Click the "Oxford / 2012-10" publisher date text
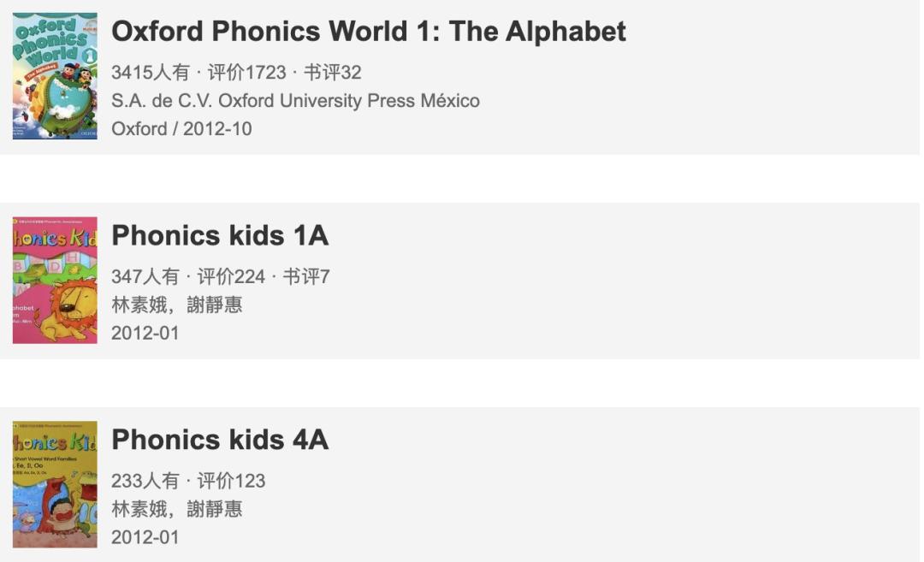 [x=181, y=129]
